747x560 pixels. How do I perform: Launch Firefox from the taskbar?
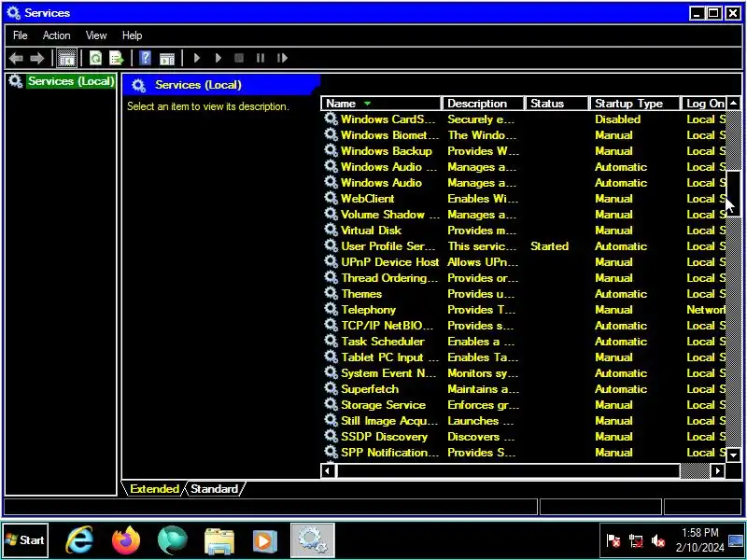pos(126,540)
